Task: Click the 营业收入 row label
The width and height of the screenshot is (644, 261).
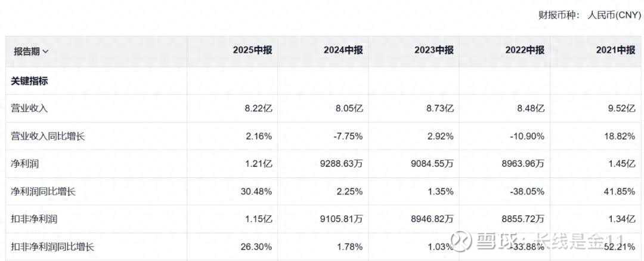Action: click(29, 108)
